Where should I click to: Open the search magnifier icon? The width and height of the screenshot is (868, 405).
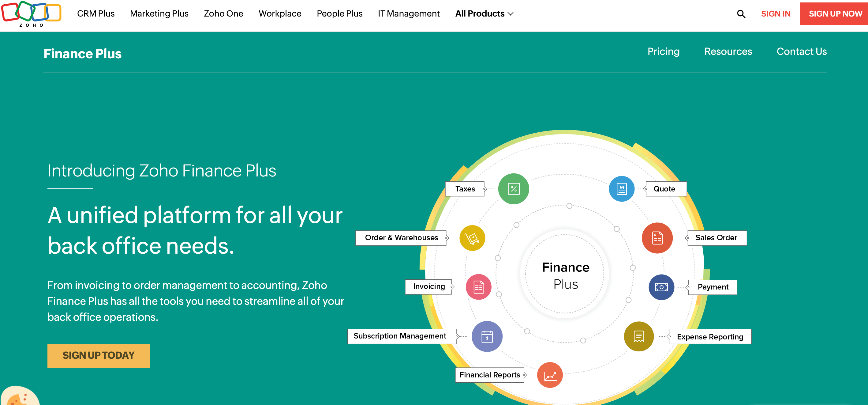coord(741,14)
